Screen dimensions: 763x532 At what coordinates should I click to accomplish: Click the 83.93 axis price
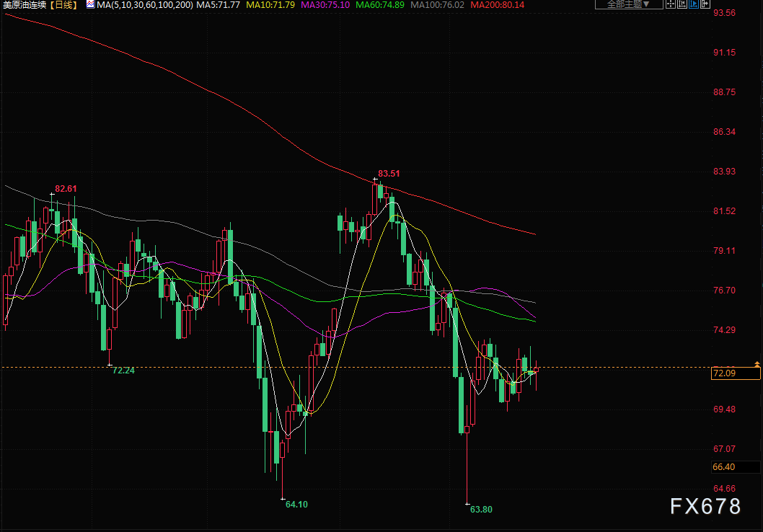tap(724, 172)
